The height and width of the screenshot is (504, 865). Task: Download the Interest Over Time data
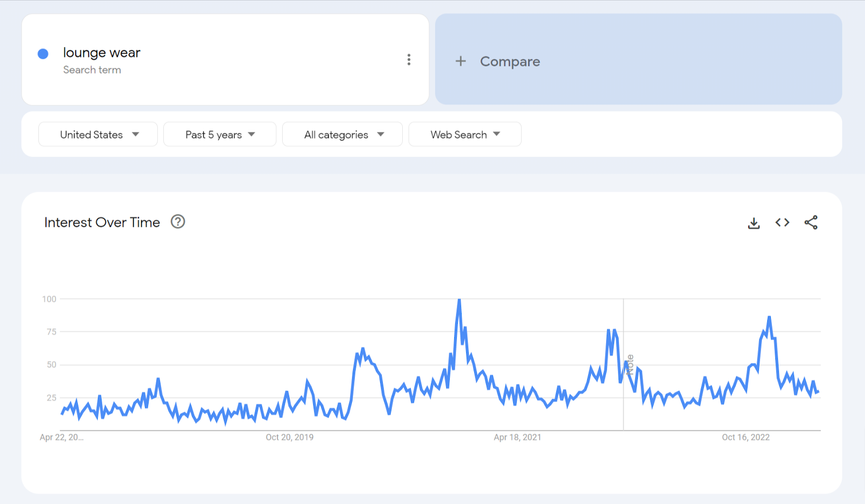point(754,223)
